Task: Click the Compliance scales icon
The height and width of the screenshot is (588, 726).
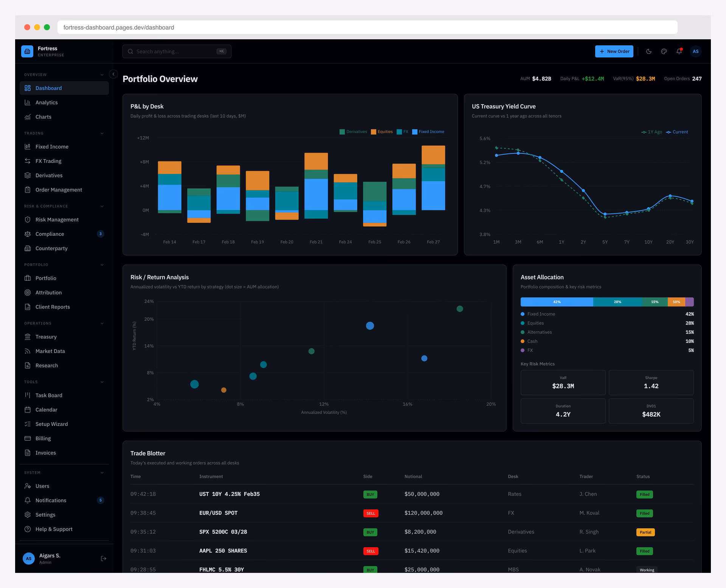Action: 28,234
